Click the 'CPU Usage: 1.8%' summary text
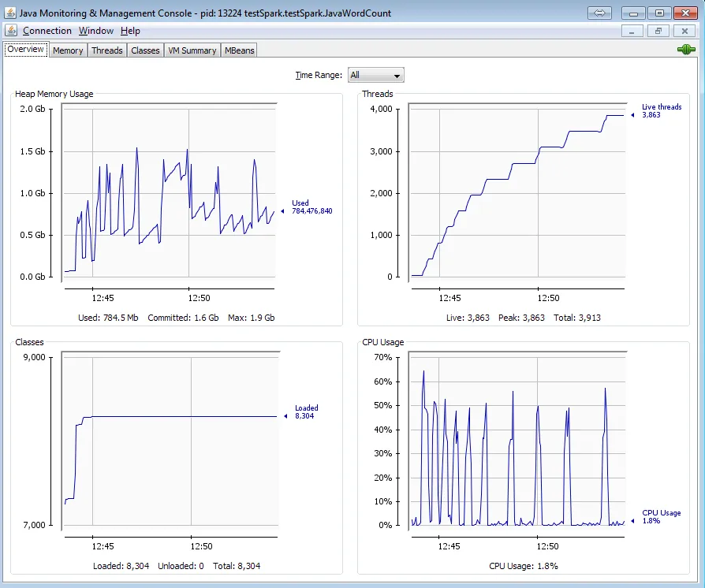Viewport: 705px width, 588px height. pos(524,565)
